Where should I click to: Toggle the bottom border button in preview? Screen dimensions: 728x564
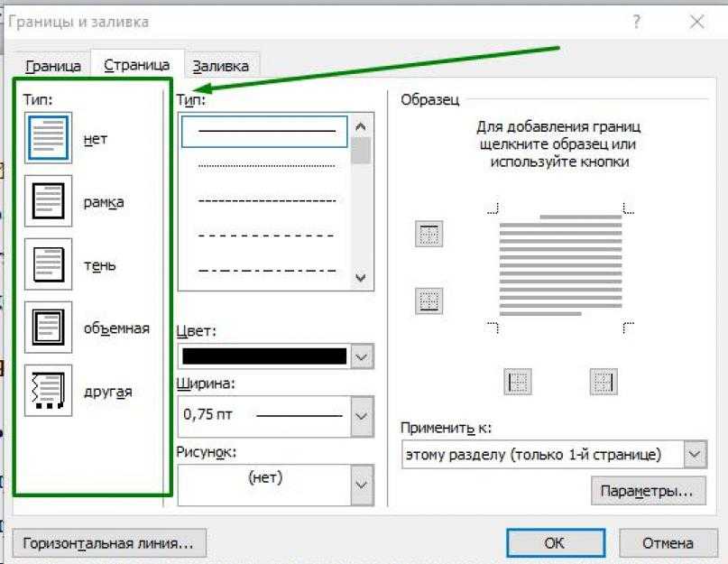pos(429,300)
